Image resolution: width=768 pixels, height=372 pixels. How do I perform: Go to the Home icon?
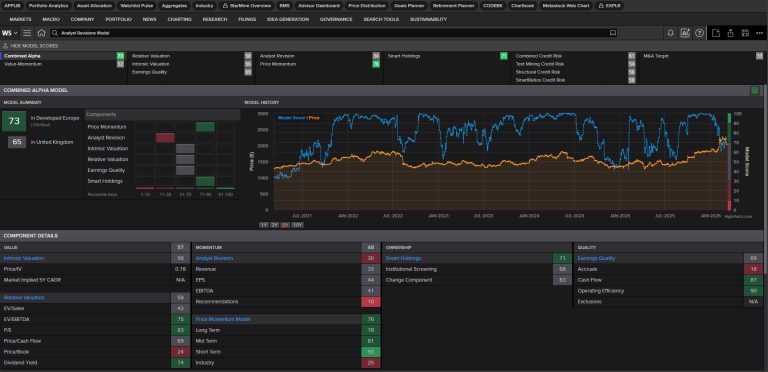click(x=42, y=33)
